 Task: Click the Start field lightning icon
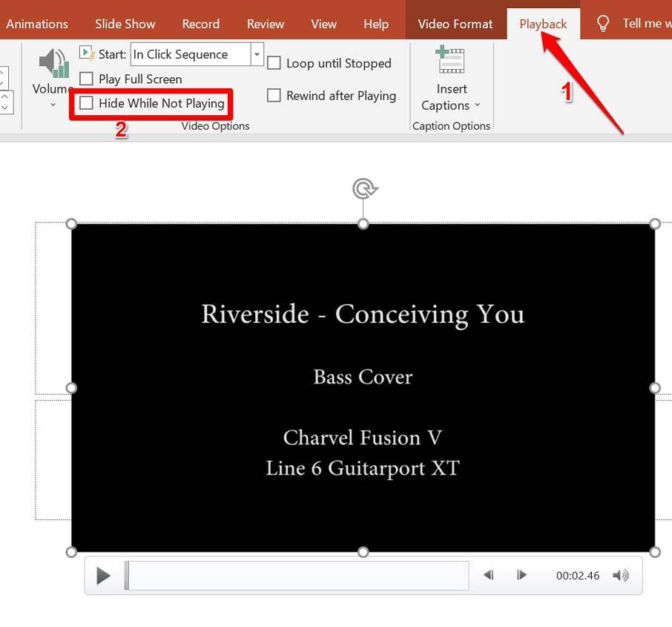pyautogui.click(x=88, y=53)
